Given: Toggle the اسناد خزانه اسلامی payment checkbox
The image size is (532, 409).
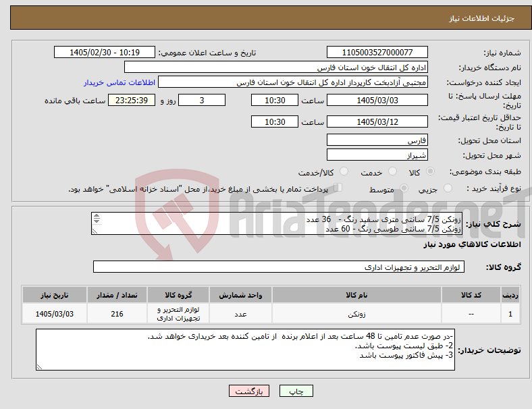Looking at the screenshot, I should pos(338,188).
